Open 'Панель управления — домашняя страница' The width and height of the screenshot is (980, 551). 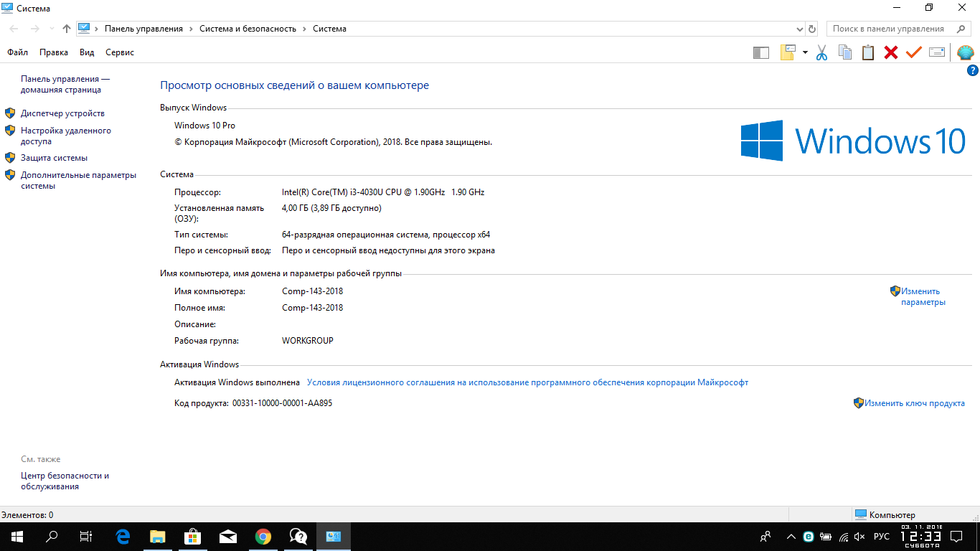point(65,84)
